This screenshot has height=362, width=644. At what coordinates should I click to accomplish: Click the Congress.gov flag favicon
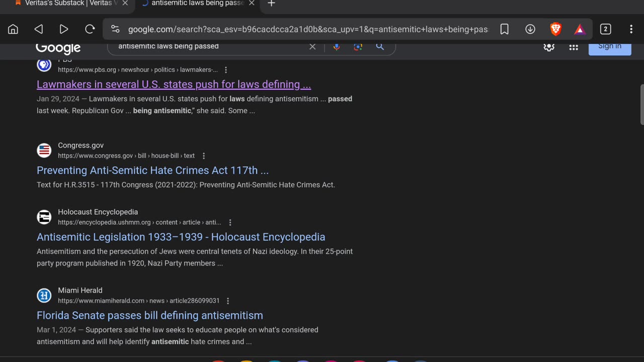tap(44, 150)
